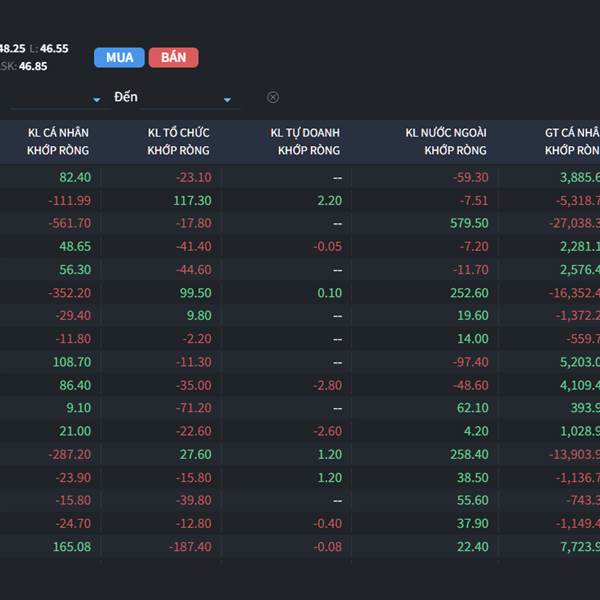Image resolution: width=600 pixels, height=600 pixels.
Task: Select the -2.60 proprietary volume cell
Action: pyautogui.click(x=328, y=431)
